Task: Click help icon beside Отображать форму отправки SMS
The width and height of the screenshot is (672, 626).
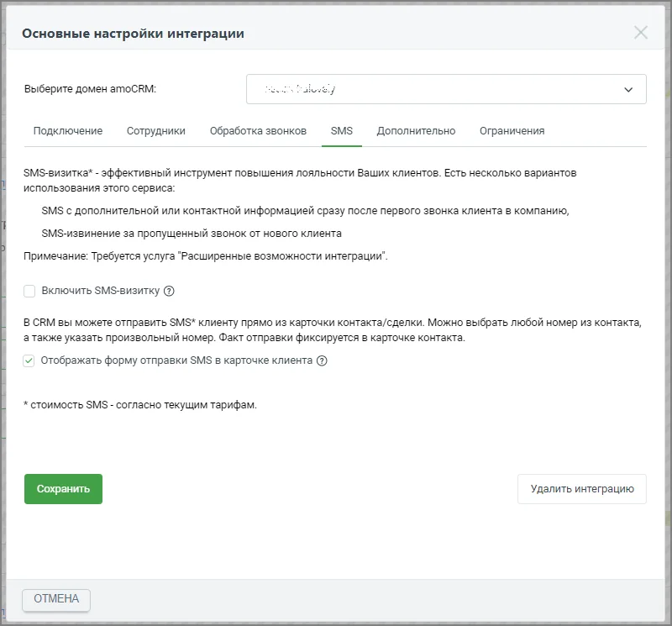Action: (x=322, y=361)
